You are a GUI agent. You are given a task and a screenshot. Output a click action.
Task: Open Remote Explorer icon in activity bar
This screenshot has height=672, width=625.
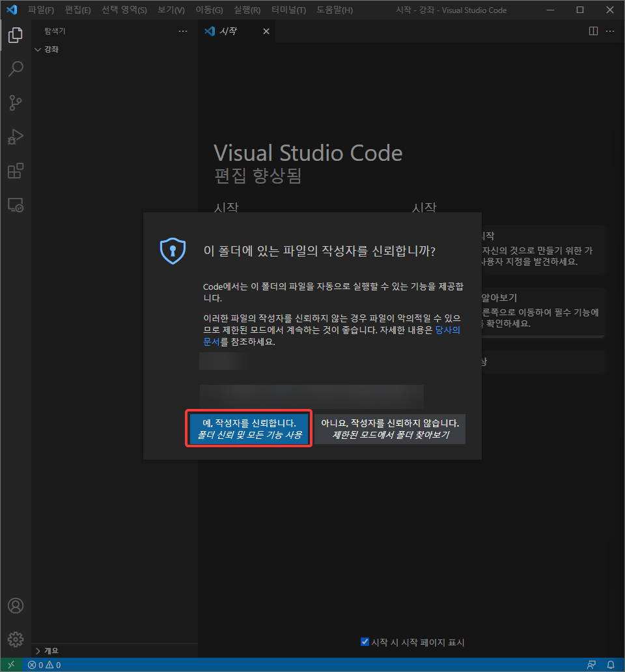pyautogui.click(x=16, y=205)
